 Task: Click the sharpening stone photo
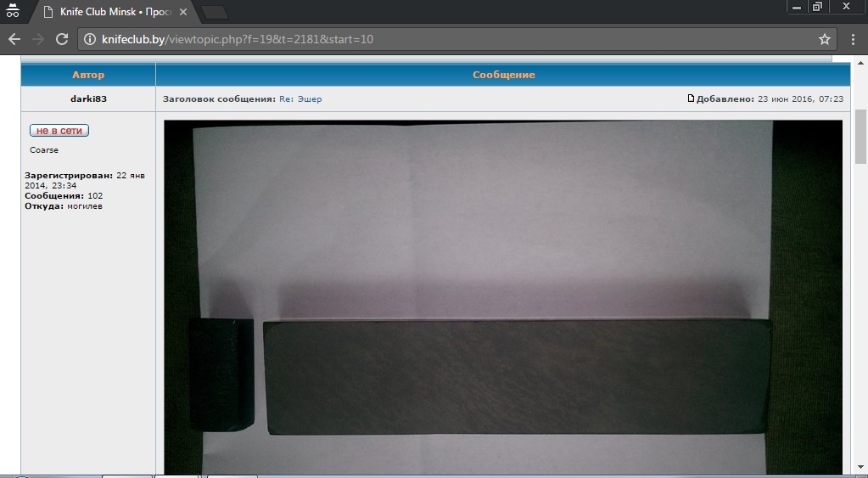502,297
